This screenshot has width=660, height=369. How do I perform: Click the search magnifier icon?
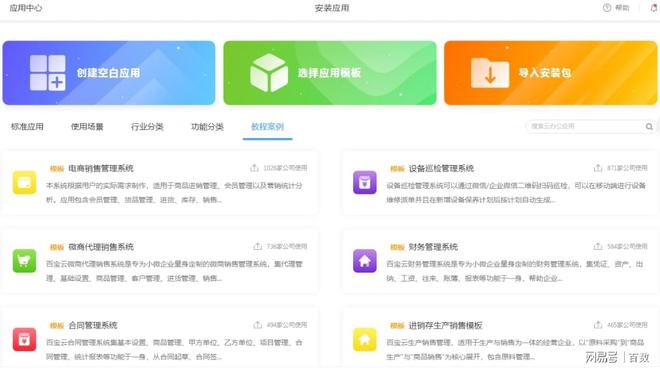649,126
